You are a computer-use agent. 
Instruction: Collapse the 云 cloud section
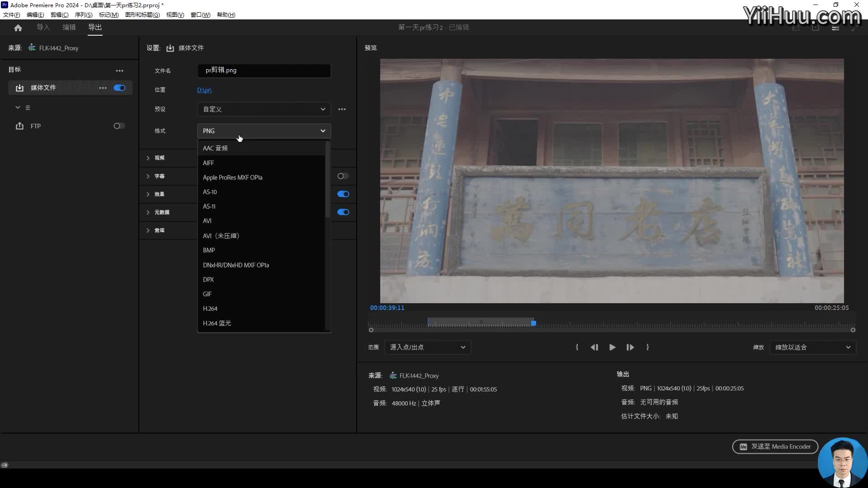(x=18, y=108)
